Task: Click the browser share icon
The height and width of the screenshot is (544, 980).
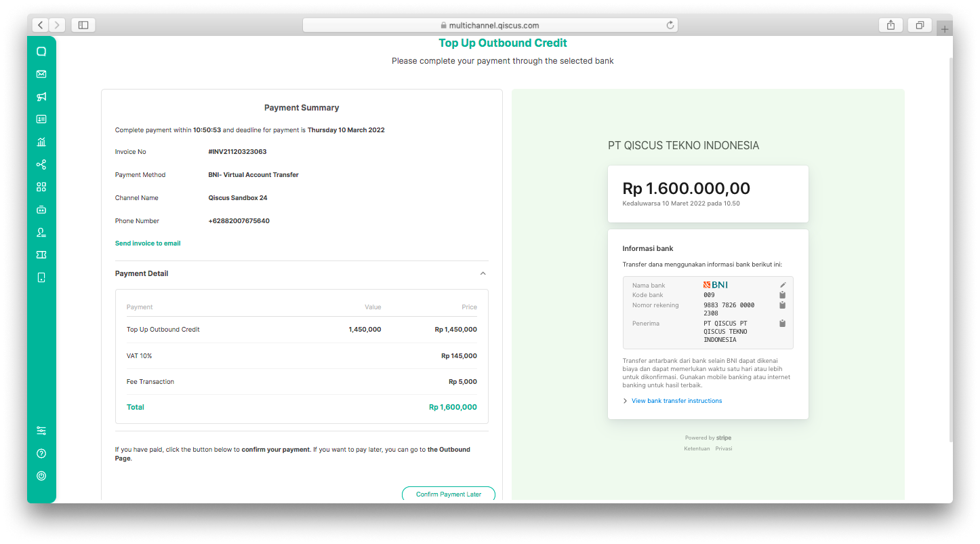Action: coord(891,24)
